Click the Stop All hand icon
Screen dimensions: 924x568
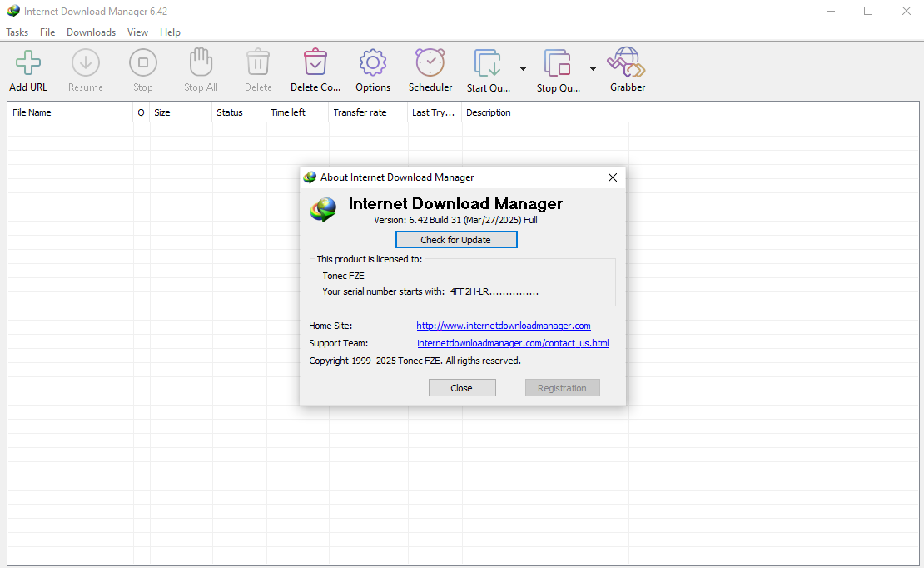(x=201, y=64)
